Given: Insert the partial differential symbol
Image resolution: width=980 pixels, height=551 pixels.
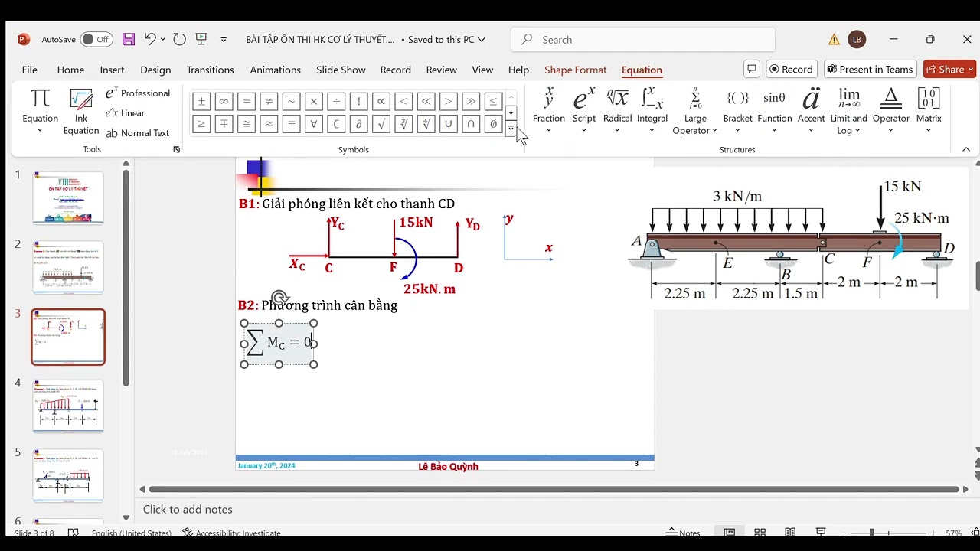Looking at the screenshot, I should point(358,123).
